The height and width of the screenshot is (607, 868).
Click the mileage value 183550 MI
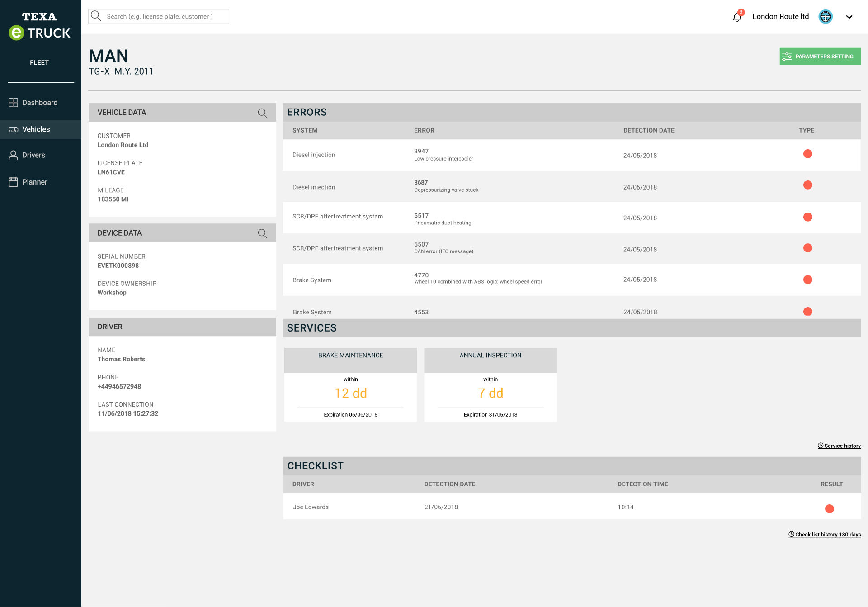pyautogui.click(x=113, y=199)
